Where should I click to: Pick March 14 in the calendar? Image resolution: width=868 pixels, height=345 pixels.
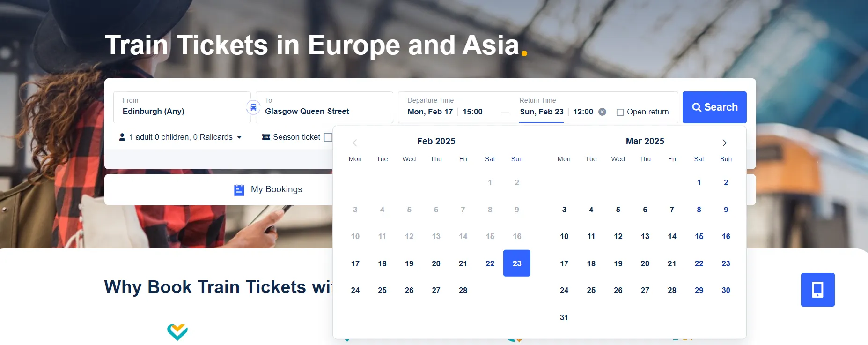pyautogui.click(x=672, y=236)
